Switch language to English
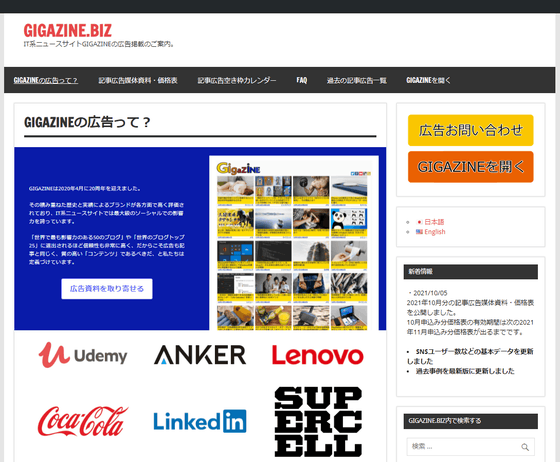This screenshot has width=560, height=462. (434, 232)
